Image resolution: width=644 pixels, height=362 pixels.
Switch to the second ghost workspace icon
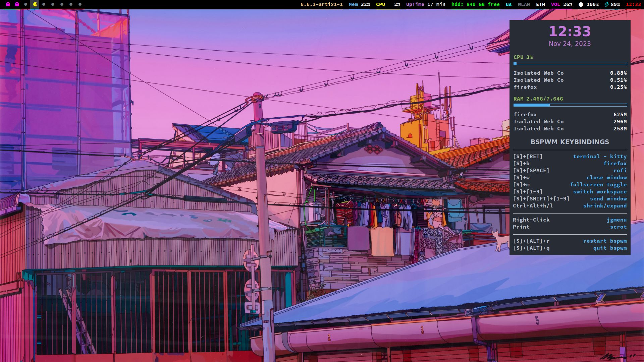(17, 4)
